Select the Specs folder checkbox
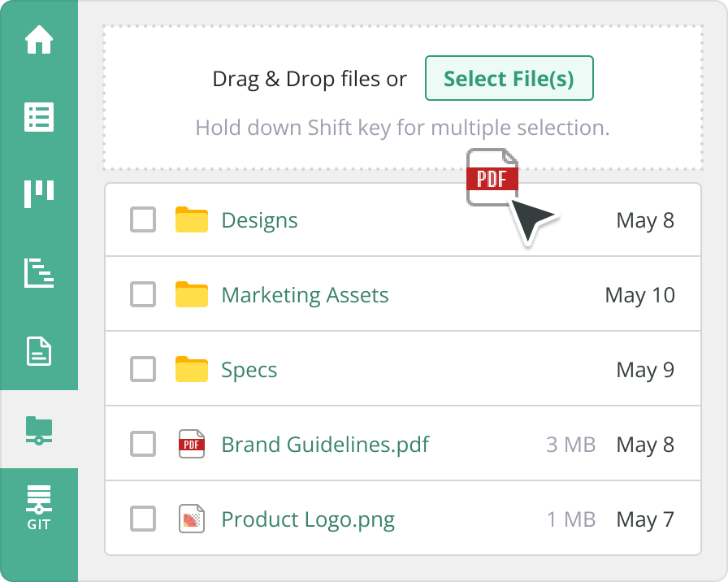Viewport: 728px width, 582px height. click(x=143, y=370)
